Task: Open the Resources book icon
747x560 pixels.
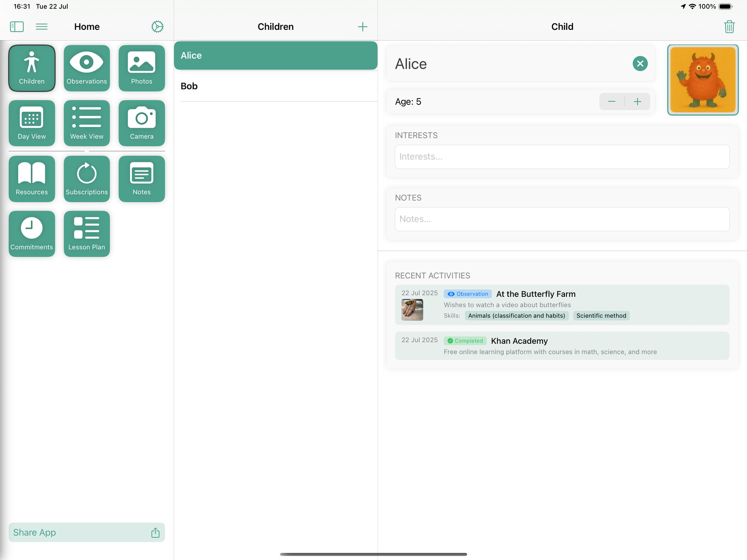Action: (x=32, y=179)
